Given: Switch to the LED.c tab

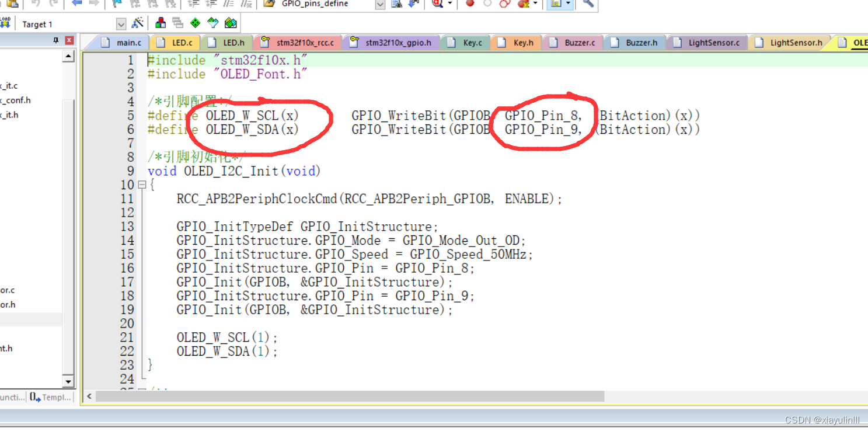Looking at the screenshot, I should click(x=175, y=43).
